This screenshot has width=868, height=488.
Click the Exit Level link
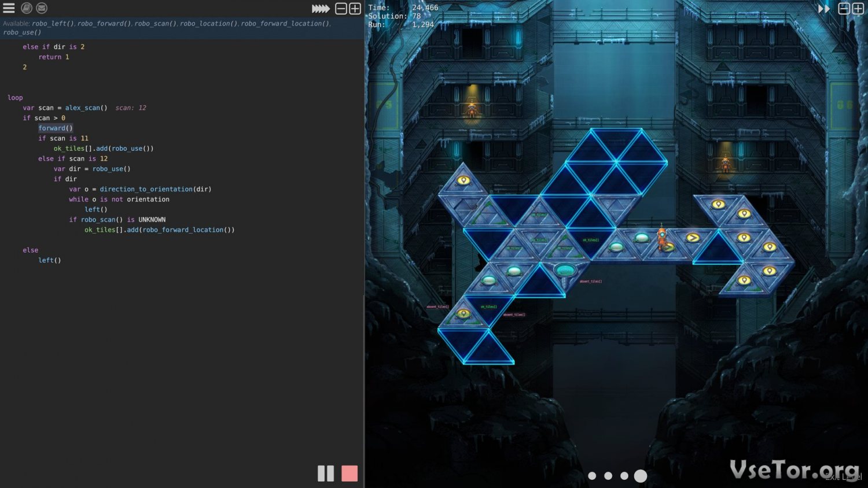pos(843,477)
